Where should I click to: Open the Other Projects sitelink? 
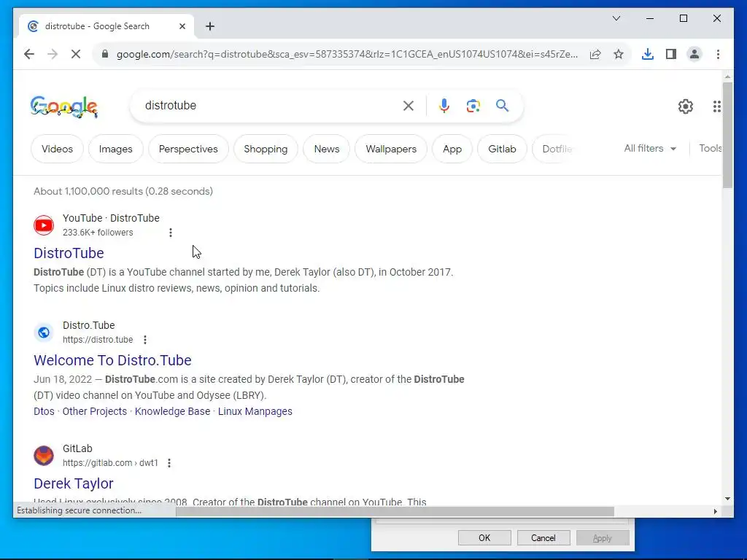95,411
